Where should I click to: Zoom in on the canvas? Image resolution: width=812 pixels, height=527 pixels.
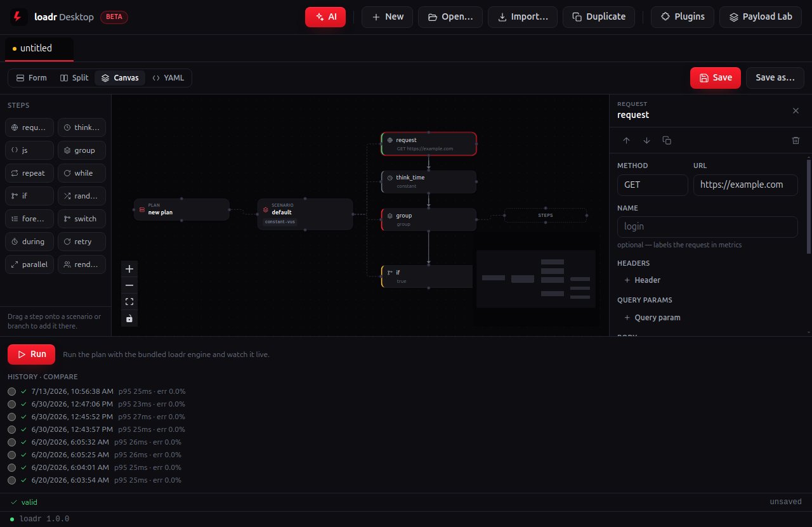click(129, 269)
